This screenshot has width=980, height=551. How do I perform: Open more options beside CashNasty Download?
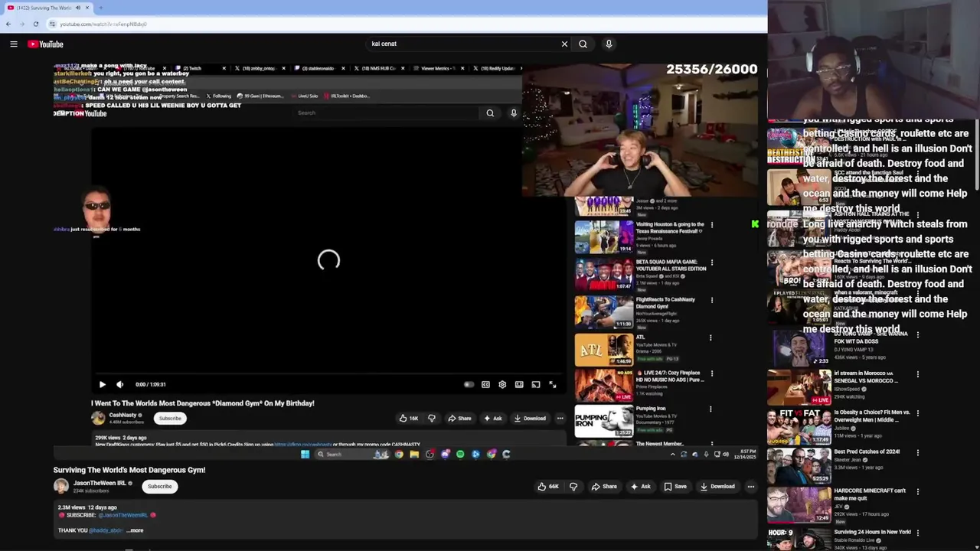(560, 419)
